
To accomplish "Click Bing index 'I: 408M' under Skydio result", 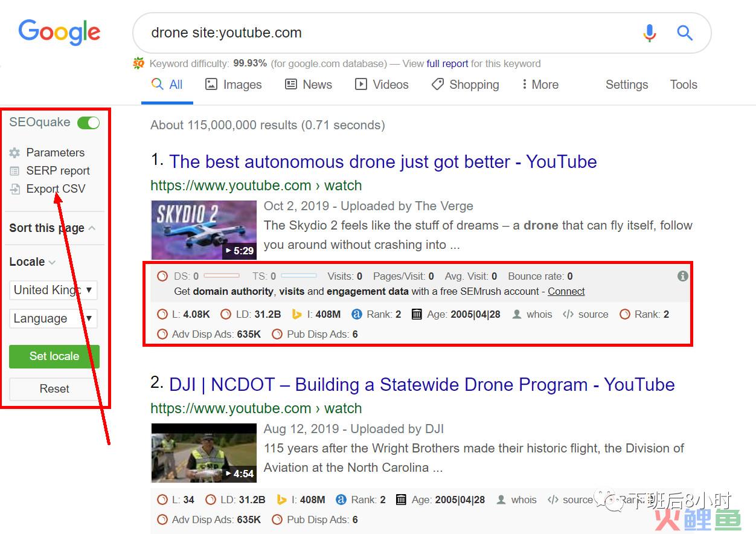I will click(316, 314).
